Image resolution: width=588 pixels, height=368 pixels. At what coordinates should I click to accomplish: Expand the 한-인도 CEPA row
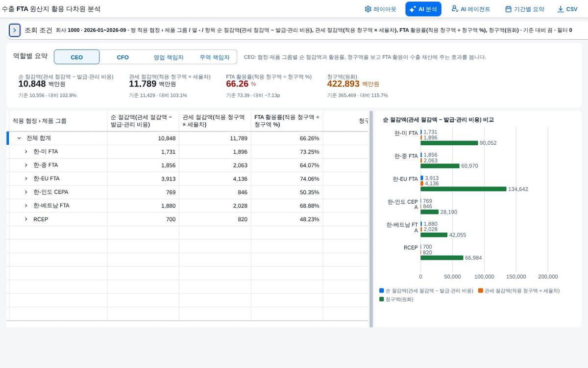tap(26, 192)
